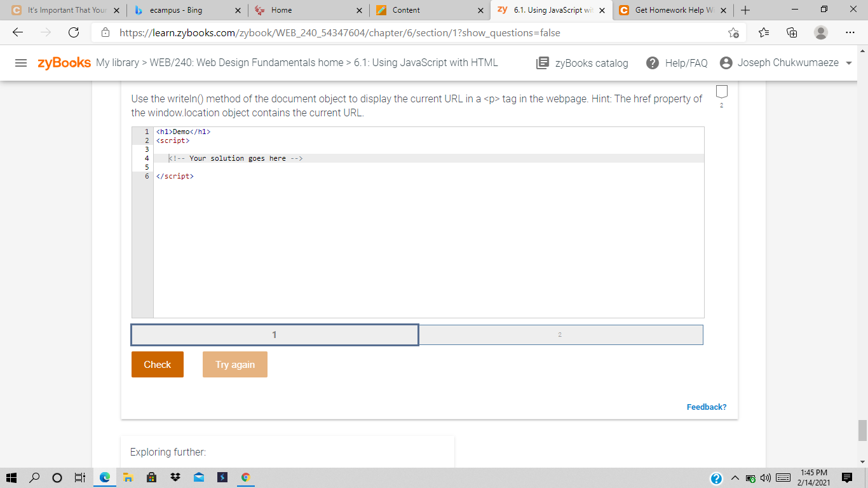Select exercise tab 2

[x=561, y=334]
